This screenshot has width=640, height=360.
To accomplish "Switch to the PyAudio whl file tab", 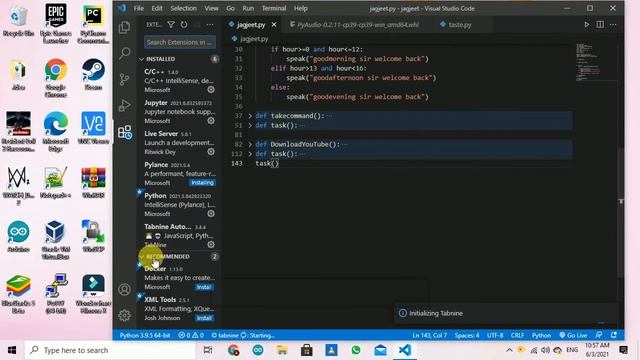I will tap(354, 24).
